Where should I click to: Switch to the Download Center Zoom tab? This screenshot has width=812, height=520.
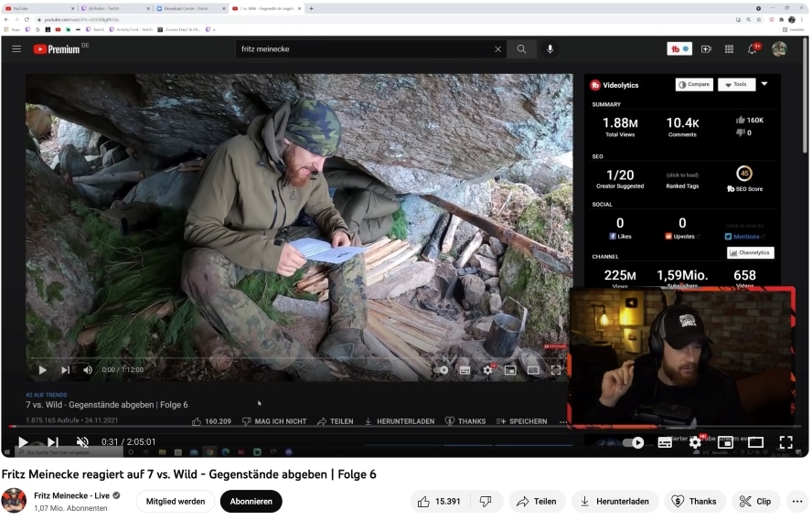[x=188, y=8]
